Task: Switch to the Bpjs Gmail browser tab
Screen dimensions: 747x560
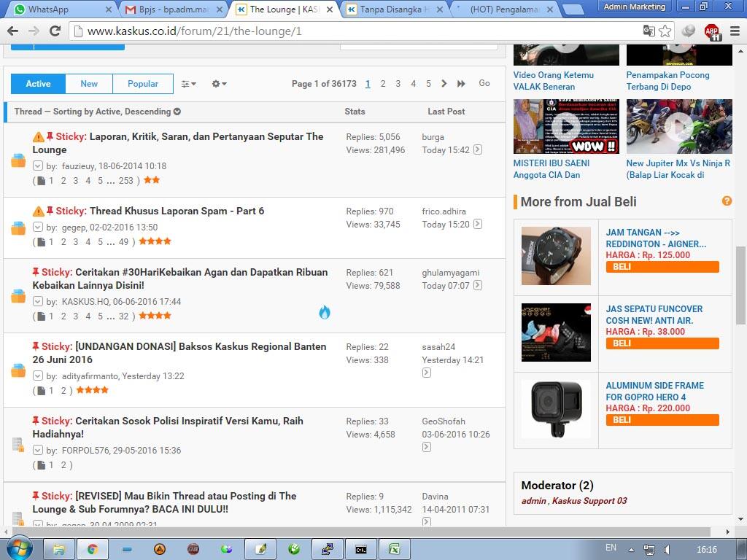Action: coord(174,9)
